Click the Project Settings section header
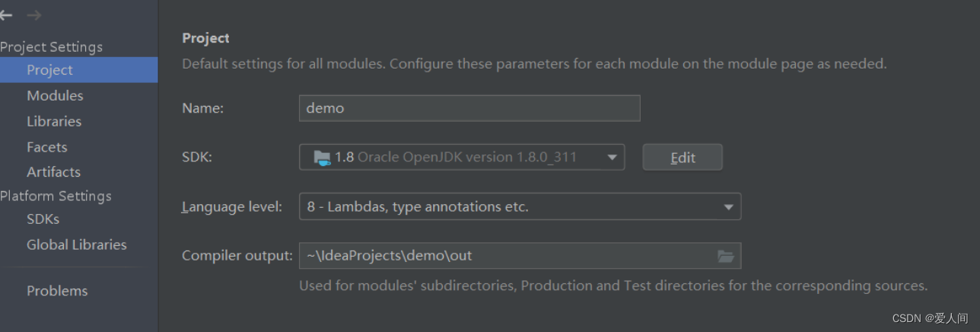This screenshot has height=332, width=980. pos(51,47)
